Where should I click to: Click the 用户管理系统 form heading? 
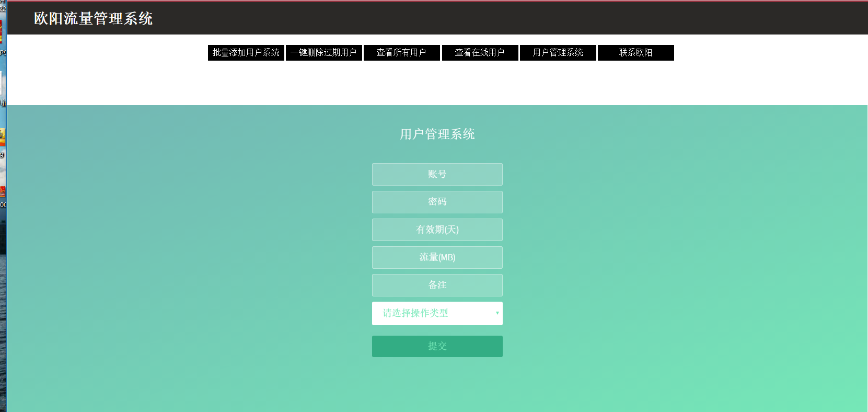tap(437, 134)
